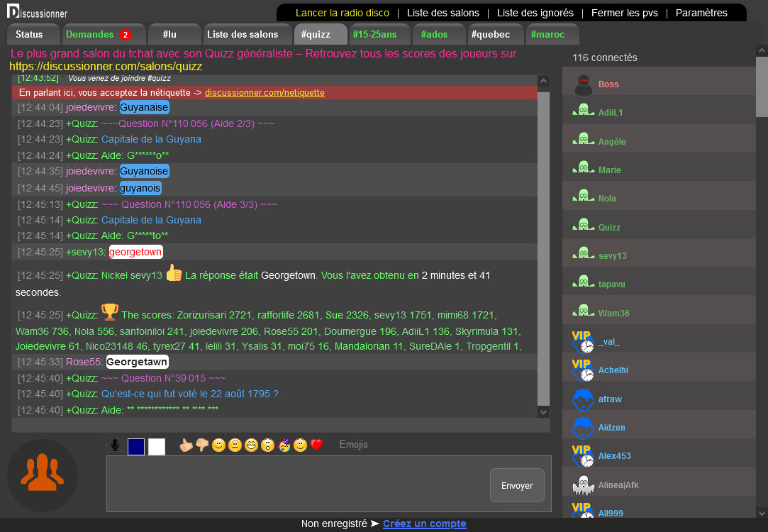Screen dimensions: 768x532
Task: Switch to the #maroc channel tab
Action: tap(552, 34)
